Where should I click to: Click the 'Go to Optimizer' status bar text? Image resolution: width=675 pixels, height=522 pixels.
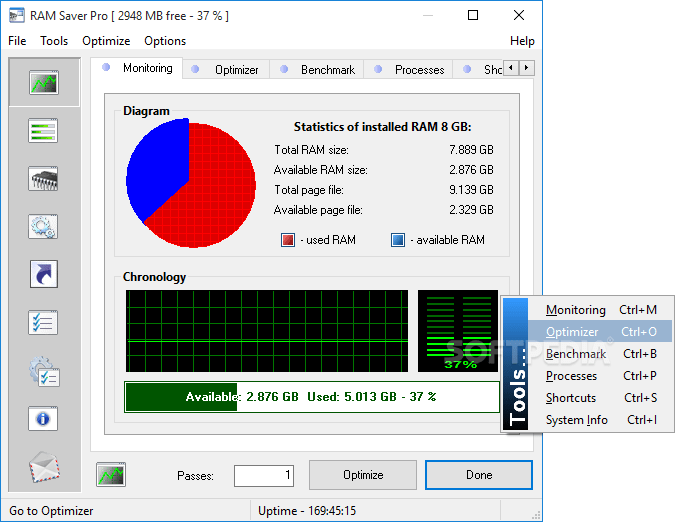tap(51, 511)
